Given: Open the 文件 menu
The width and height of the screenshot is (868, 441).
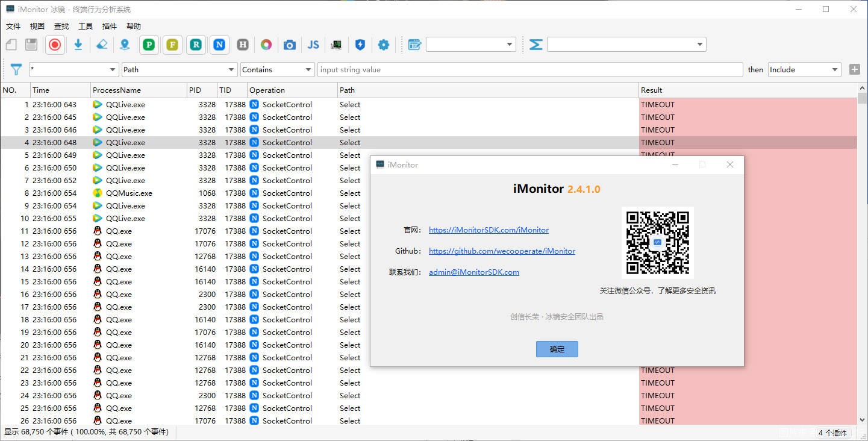Looking at the screenshot, I should pyautogui.click(x=13, y=27).
